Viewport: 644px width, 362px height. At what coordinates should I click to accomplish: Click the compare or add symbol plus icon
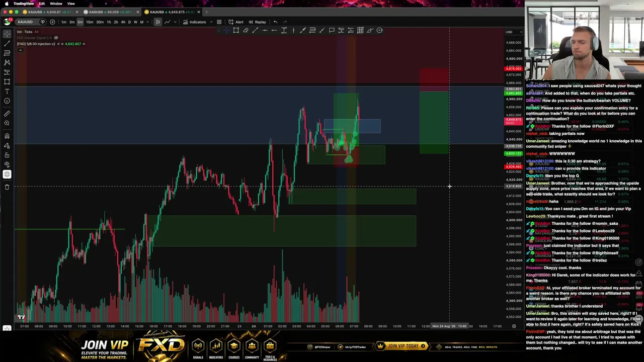point(52,22)
